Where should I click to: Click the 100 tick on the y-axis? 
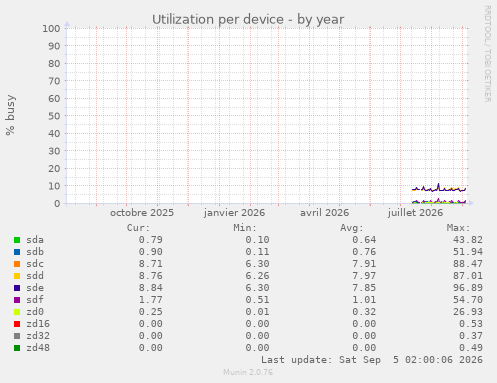pos(51,29)
